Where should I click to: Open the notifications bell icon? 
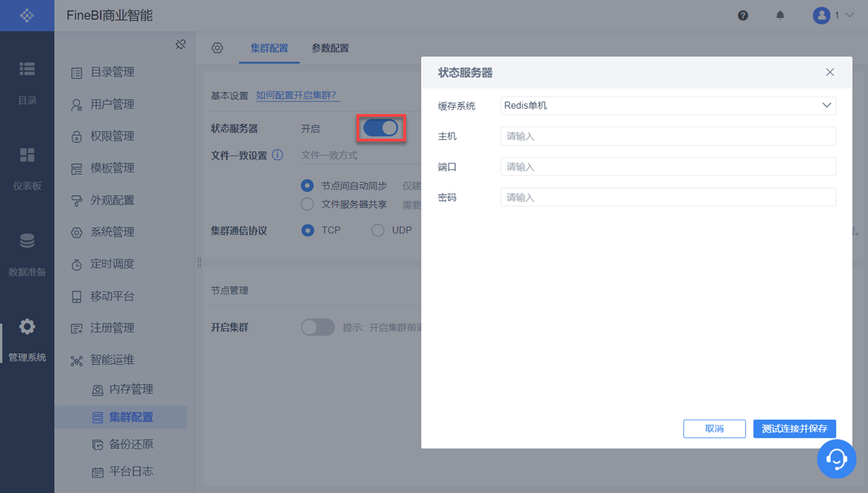point(780,15)
